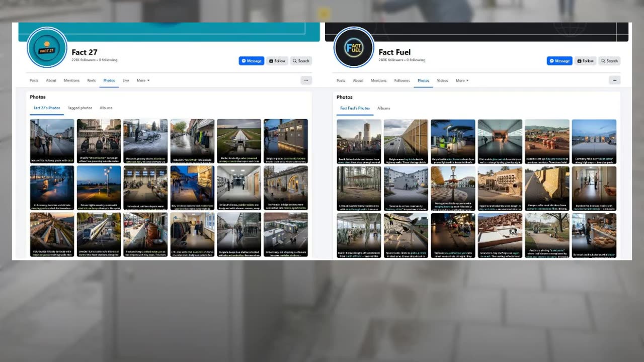Select the Photos tab on Fact 27
This screenshot has height=362, width=644.
click(x=109, y=80)
